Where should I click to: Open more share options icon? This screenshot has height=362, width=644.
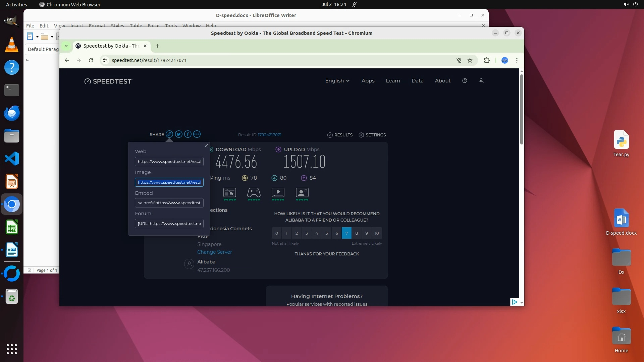pyautogui.click(x=197, y=134)
